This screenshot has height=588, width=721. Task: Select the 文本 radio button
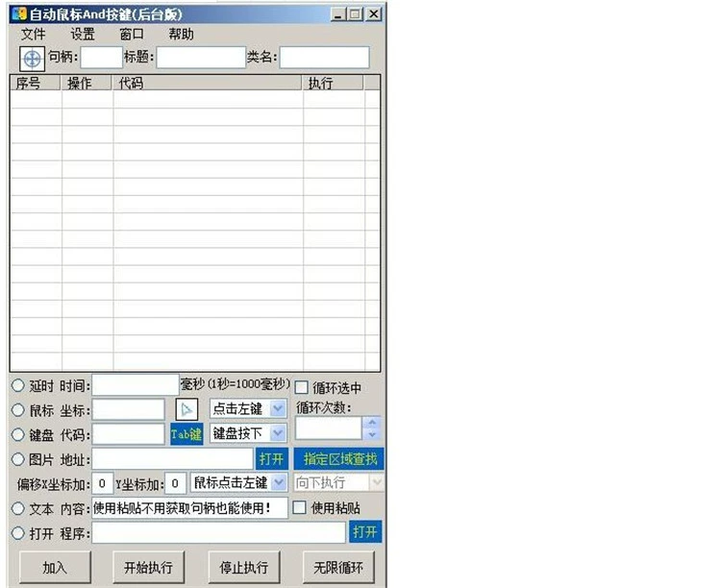click(17, 508)
